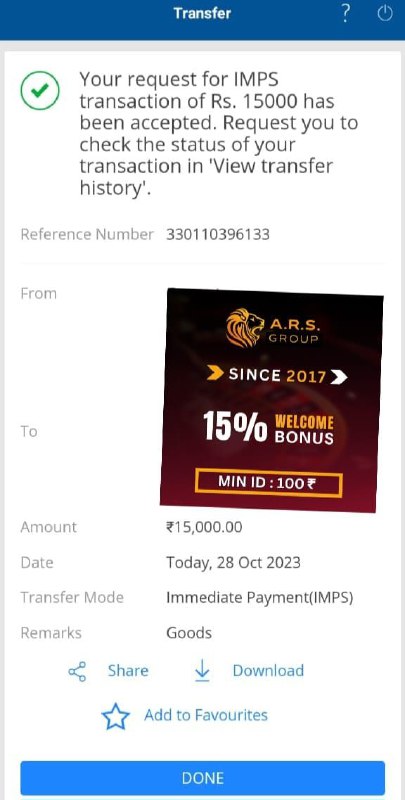Tap the star favourites icon

[115, 716]
